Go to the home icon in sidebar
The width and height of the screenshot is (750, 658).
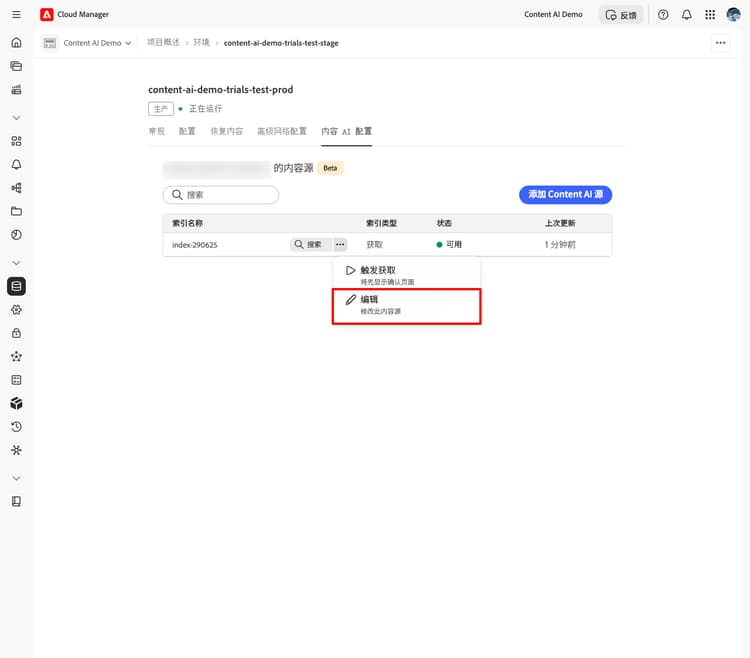pyautogui.click(x=16, y=43)
